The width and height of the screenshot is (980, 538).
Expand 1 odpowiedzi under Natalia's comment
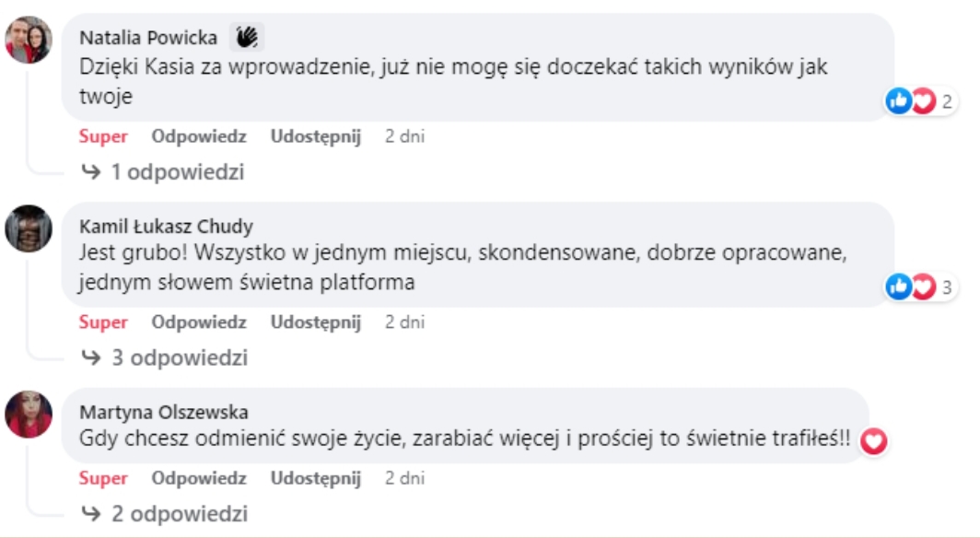[x=164, y=172]
